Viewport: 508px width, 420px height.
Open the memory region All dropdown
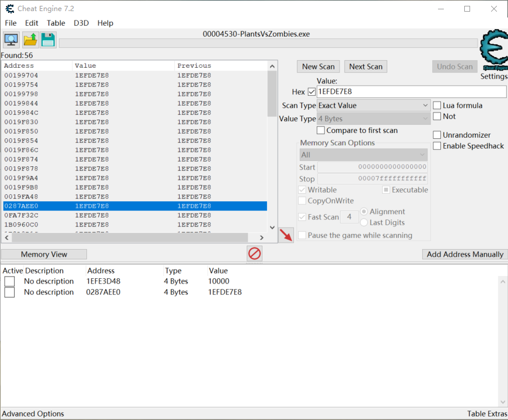(363, 155)
